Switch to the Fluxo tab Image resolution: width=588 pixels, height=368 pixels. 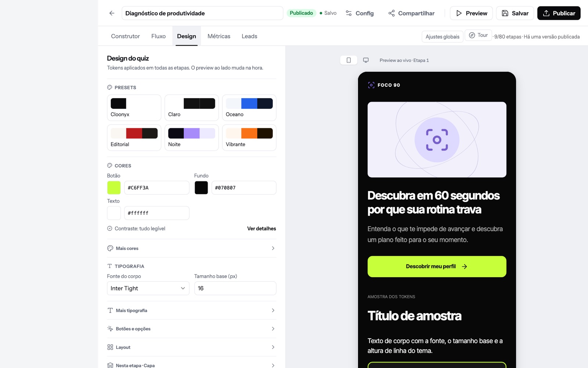click(158, 36)
